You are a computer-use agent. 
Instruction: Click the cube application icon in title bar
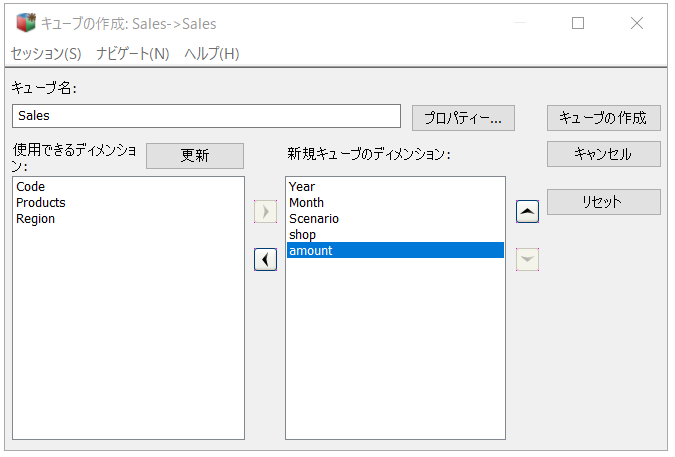click(x=26, y=23)
